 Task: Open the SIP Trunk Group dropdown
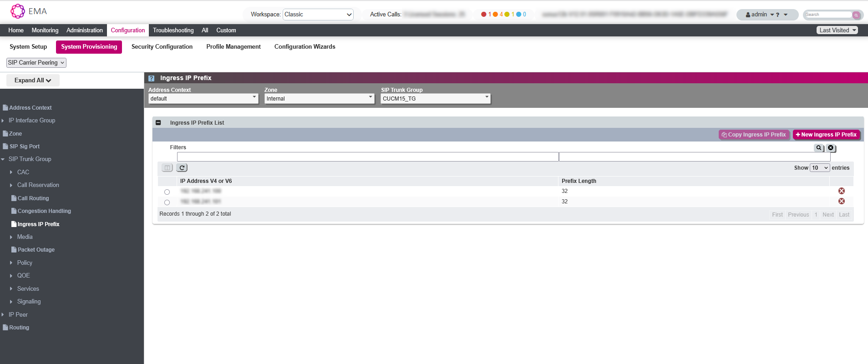tap(435, 99)
